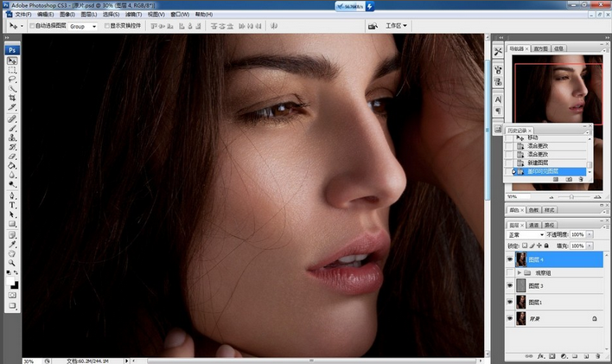Click the background color swatch
This screenshot has height=364, width=612.
[16, 286]
